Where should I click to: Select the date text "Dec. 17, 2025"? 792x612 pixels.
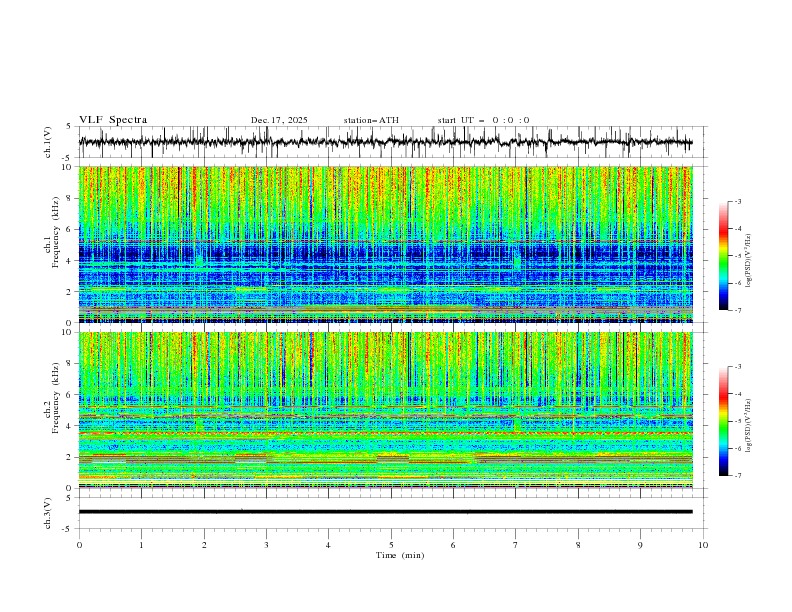point(279,120)
